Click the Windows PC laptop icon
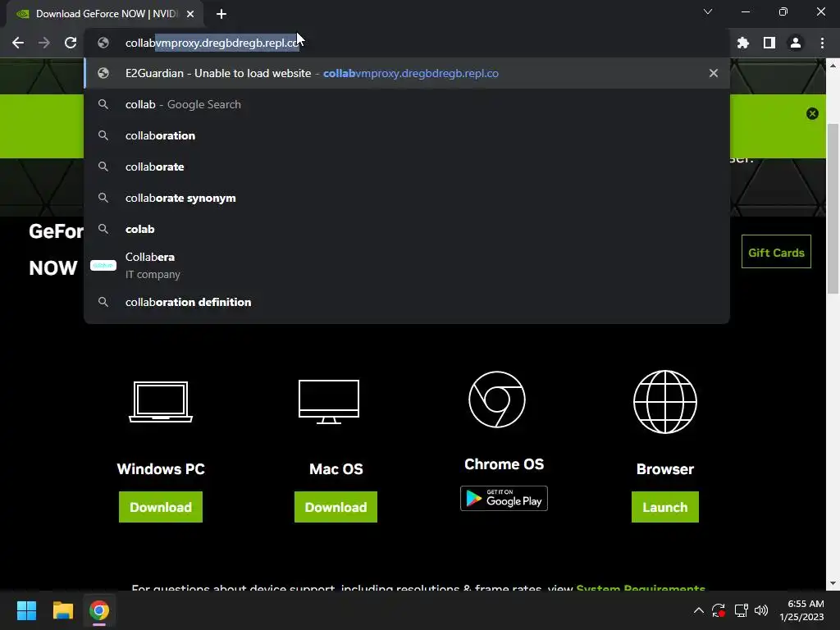This screenshot has width=840, height=630. tap(161, 402)
